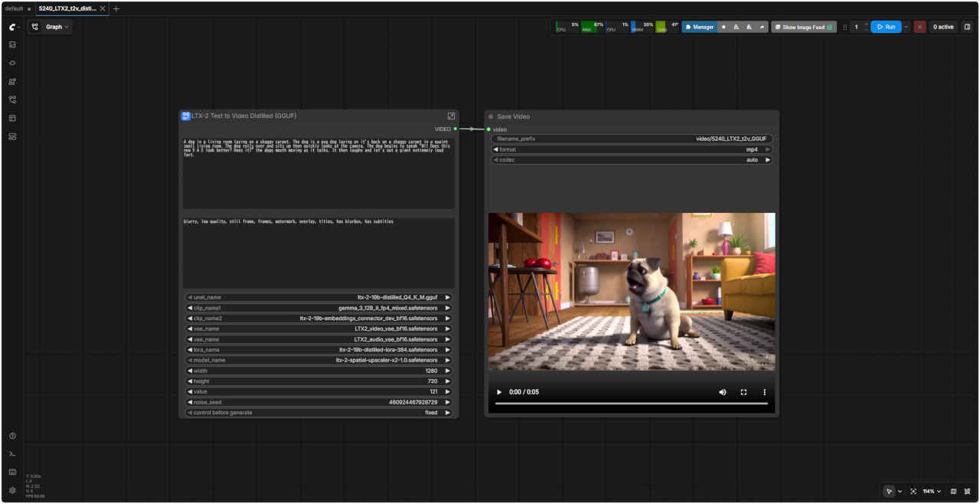Increase the value field reading 121
This screenshot has height=504, width=980.
click(448, 391)
